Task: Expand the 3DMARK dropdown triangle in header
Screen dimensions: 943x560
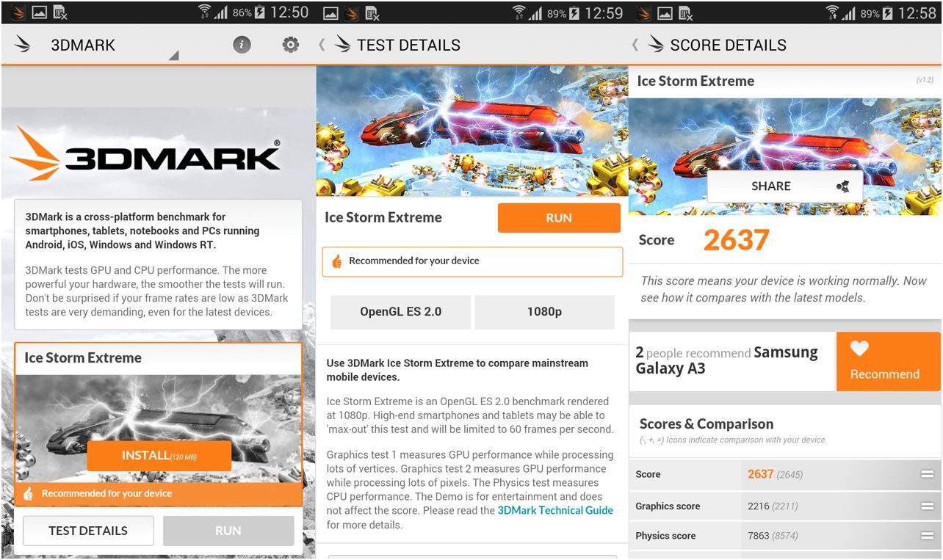Action: [x=173, y=55]
